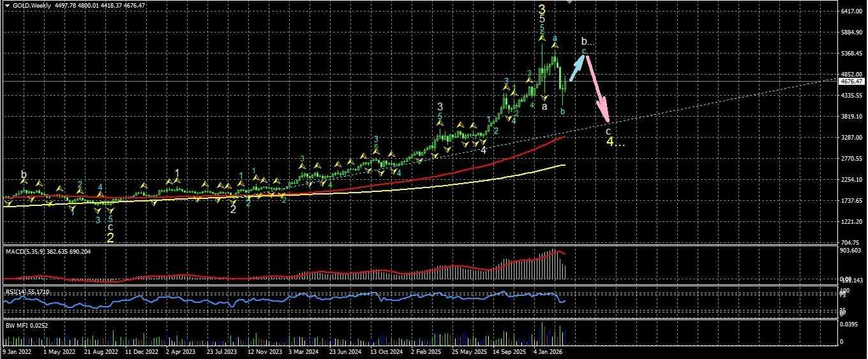Select the large yellow 2 wave label near Aug 2022
This screenshot has height=359, width=868.
(110, 238)
